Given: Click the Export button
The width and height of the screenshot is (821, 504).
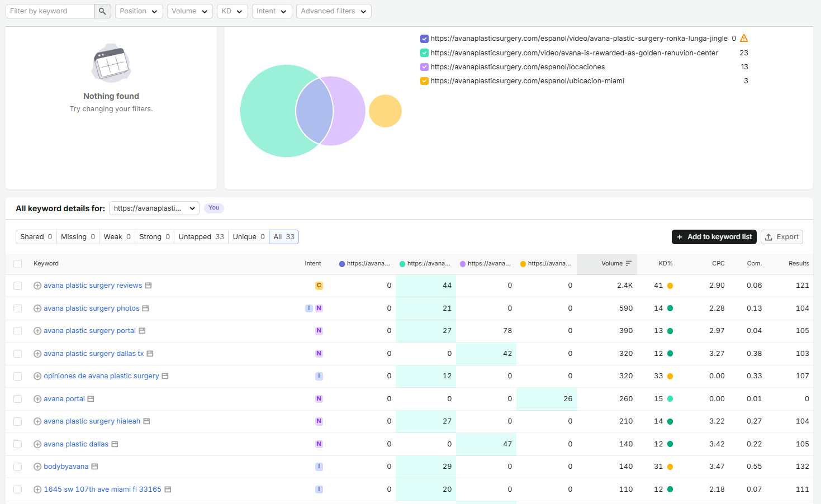Looking at the screenshot, I should pos(782,237).
